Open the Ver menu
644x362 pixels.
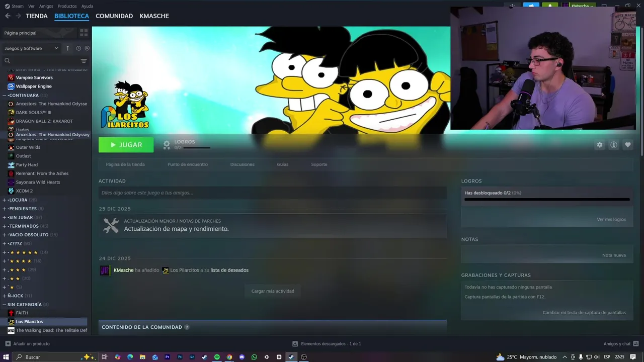click(x=32, y=6)
